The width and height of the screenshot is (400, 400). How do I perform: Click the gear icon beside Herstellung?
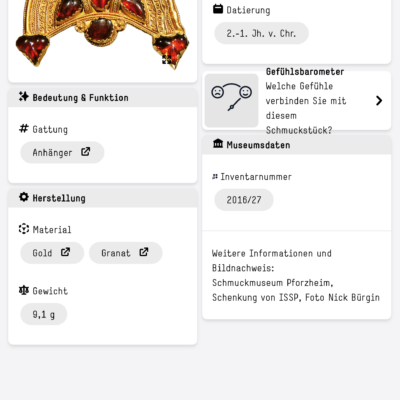point(24,197)
